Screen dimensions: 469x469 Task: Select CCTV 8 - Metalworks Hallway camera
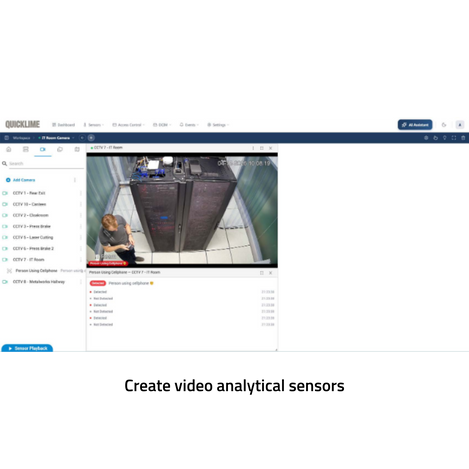(39, 282)
